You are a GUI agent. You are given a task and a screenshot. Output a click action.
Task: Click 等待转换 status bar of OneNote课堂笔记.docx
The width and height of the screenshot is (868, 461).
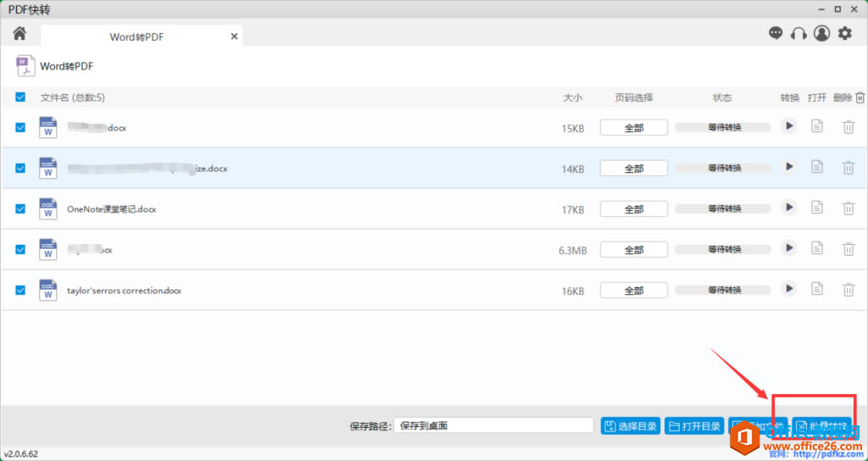pyautogui.click(x=722, y=208)
